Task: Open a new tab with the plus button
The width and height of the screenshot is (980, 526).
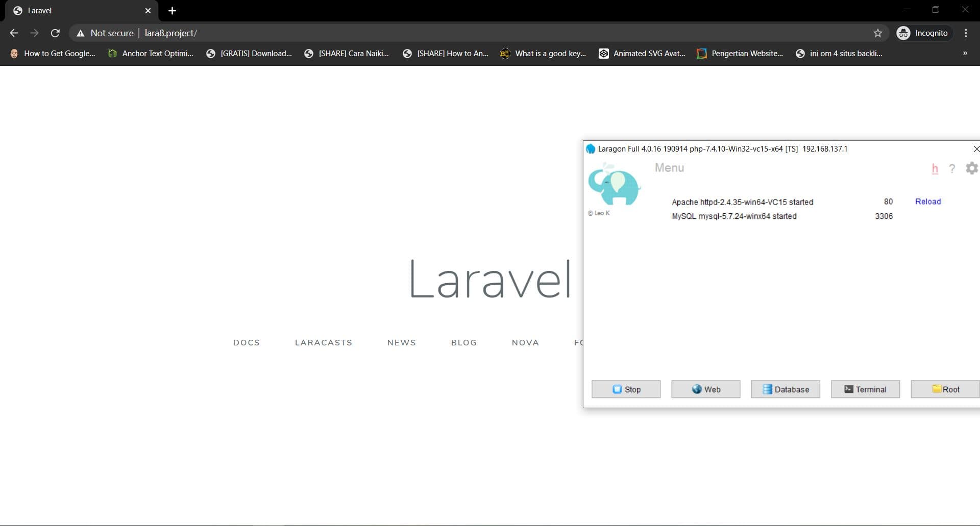Action: pos(172,11)
